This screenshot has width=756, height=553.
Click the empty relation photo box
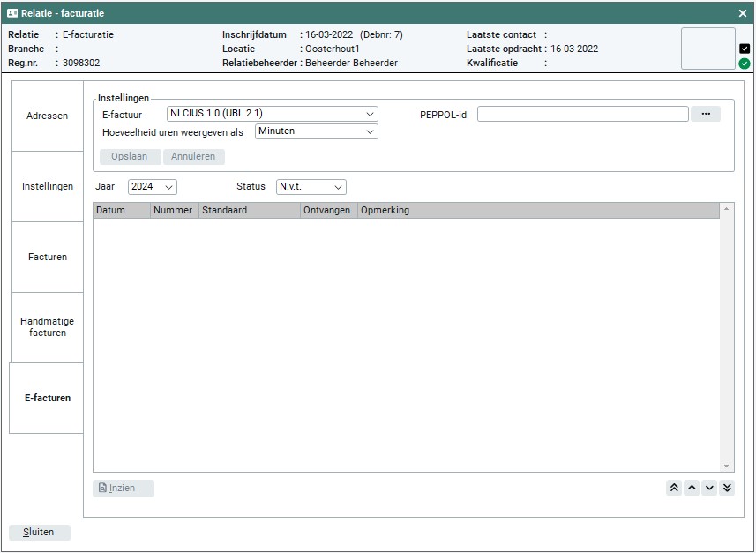707,49
